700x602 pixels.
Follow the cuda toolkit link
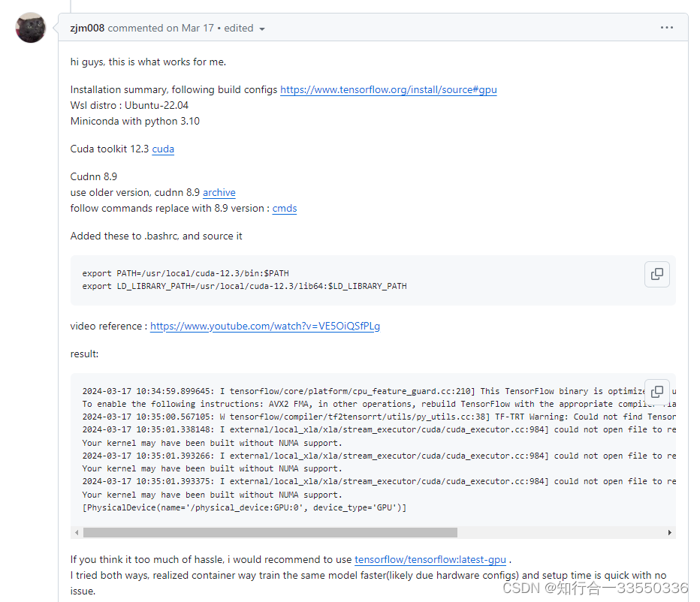(162, 149)
